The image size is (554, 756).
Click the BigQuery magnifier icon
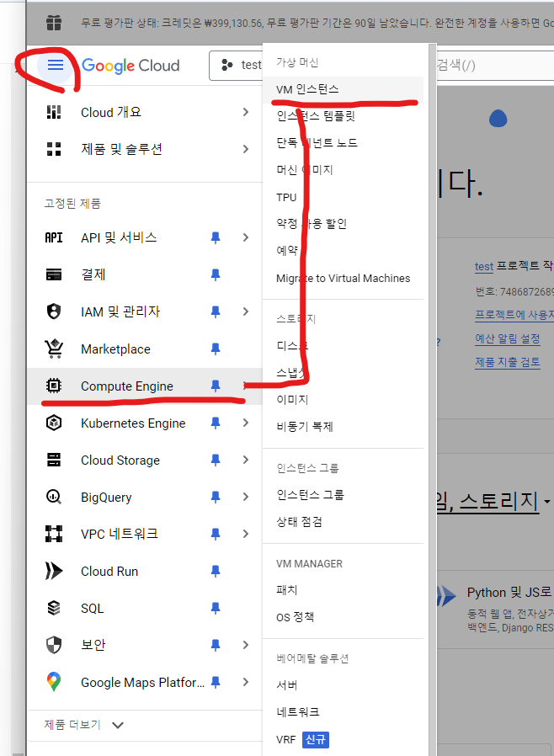[x=54, y=497]
